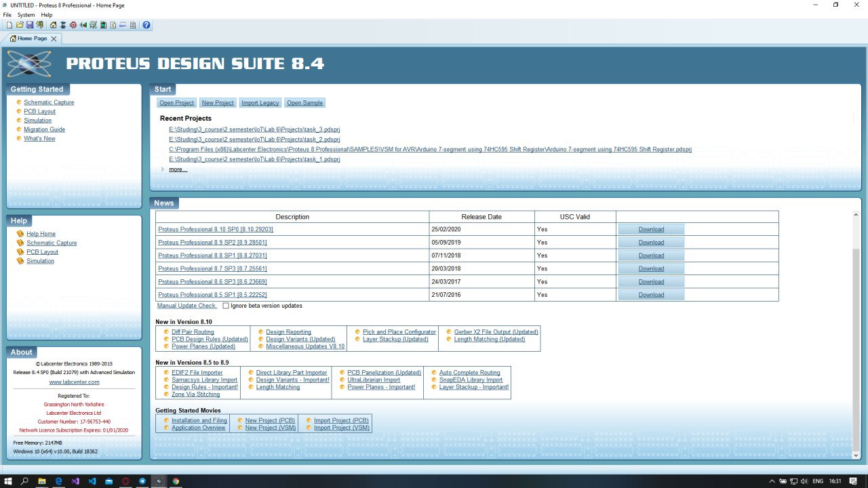Open Telegram from the taskbar
The height and width of the screenshot is (488, 868).
(142, 481)
